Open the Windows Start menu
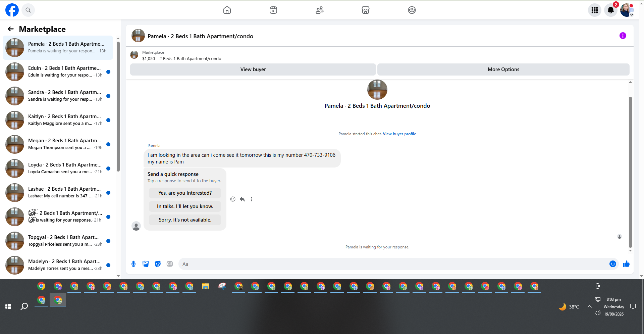The width and height of the screenshot is (644, 334). click(8, 306)
